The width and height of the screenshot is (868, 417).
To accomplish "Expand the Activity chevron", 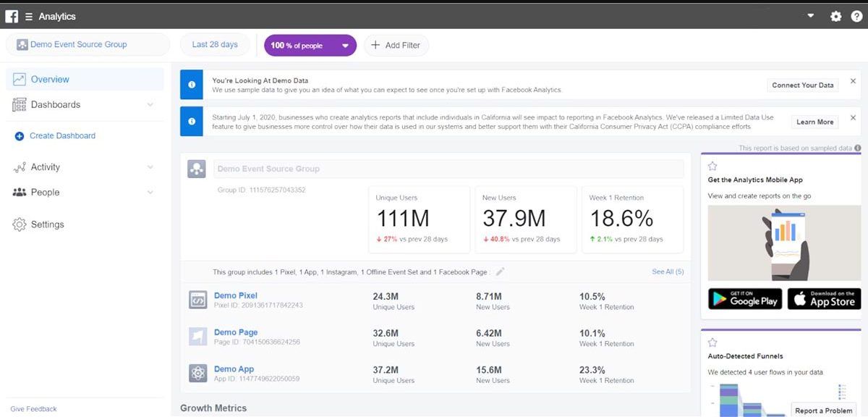I will [150, 167].
